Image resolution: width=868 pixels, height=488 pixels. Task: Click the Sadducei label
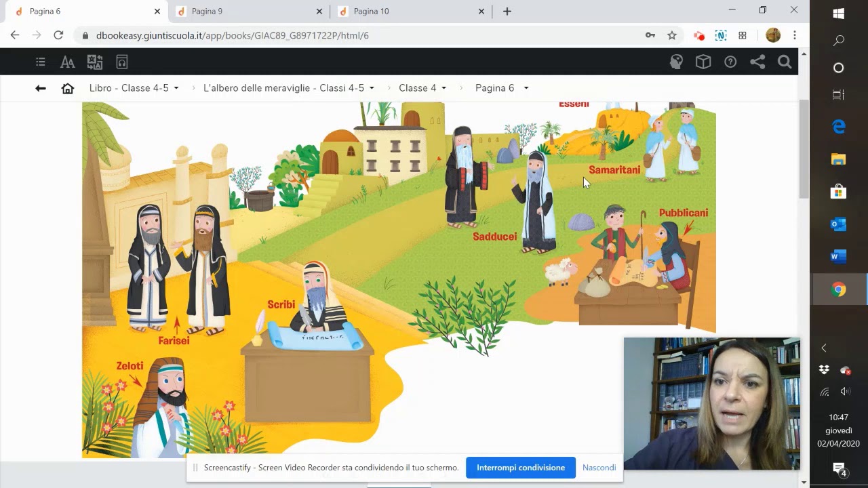coord(494,237)
